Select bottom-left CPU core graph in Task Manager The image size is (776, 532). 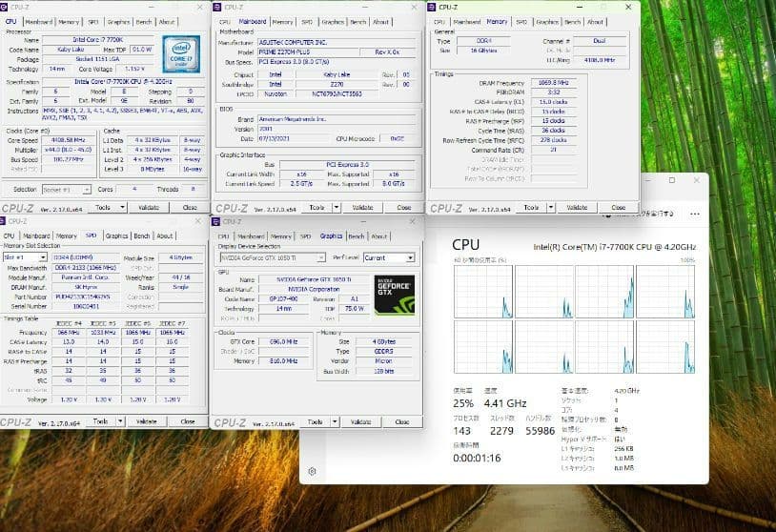coord(483,347)
